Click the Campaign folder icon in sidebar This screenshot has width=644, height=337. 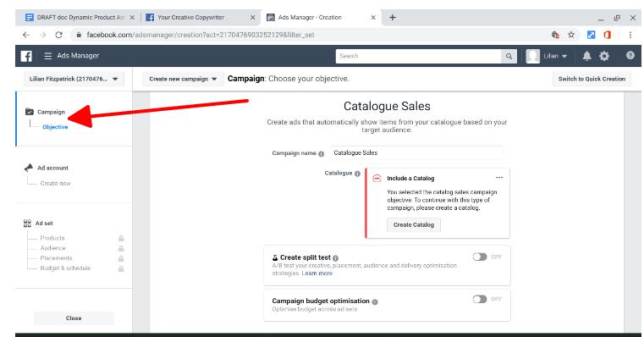click(29, 112)
